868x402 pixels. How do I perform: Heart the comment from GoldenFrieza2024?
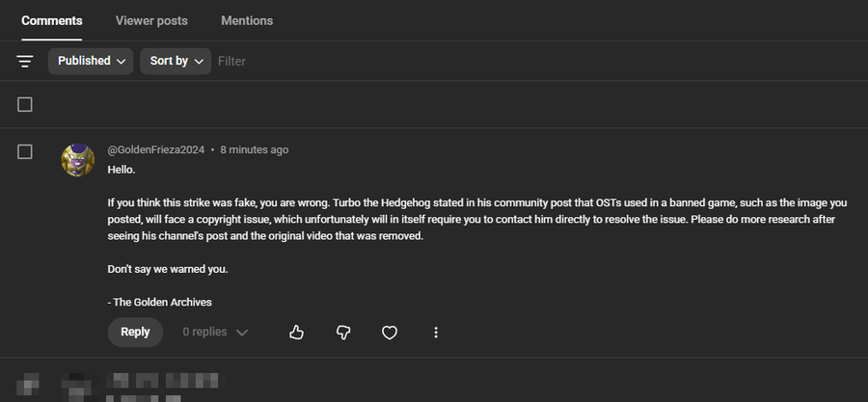(x=390, y=333)
